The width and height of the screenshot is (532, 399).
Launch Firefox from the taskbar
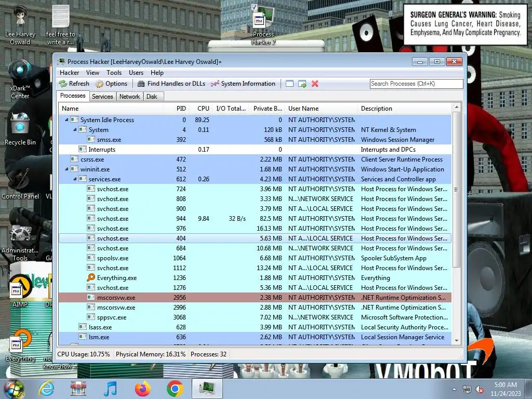coord(142,389)
